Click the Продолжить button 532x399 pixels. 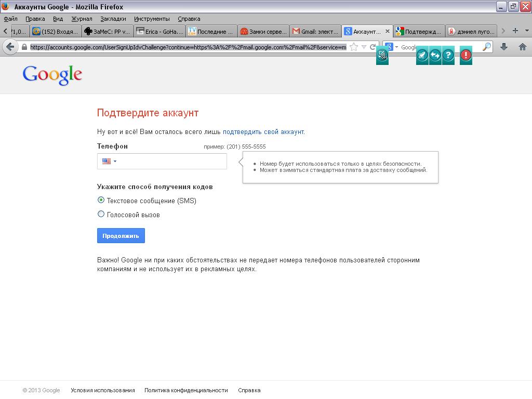(121, 235)
